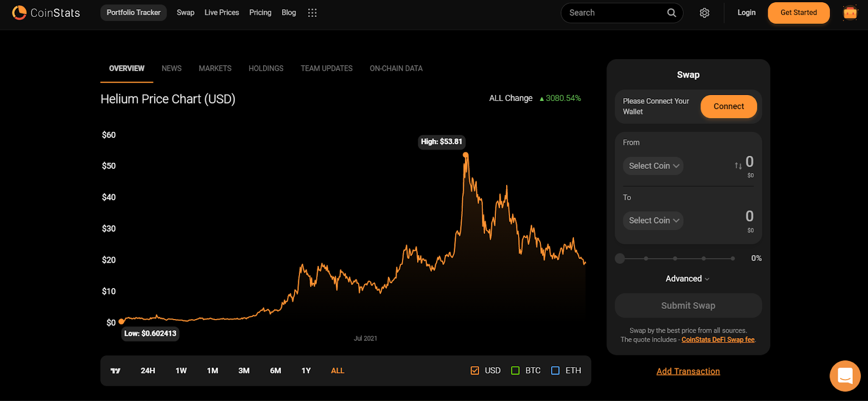This screenshot has height=401, width=868.
Task: Open the On-Chain Data tab
Action: (396, 68)
